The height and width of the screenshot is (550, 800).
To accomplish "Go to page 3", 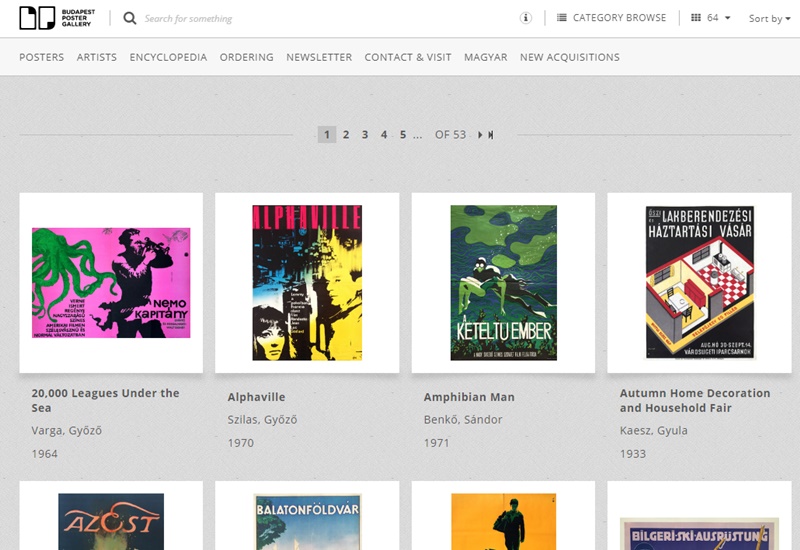I will click(x=365, y=135).
